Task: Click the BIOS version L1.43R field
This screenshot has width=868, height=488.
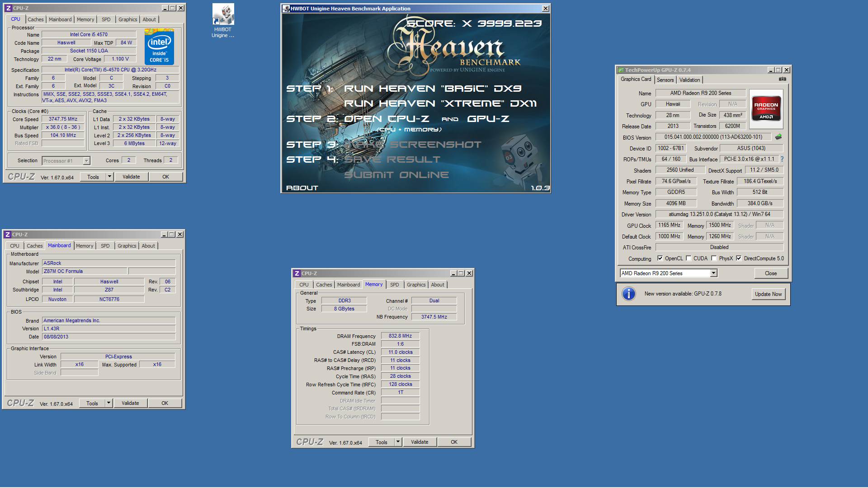Action: pyautogui.click(x=108, y=328)
